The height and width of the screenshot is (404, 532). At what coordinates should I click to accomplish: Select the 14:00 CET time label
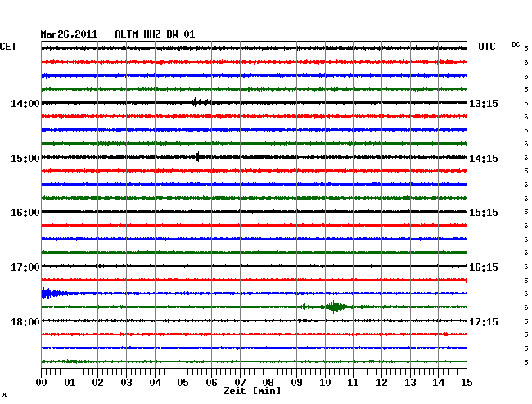click(25, 104)
